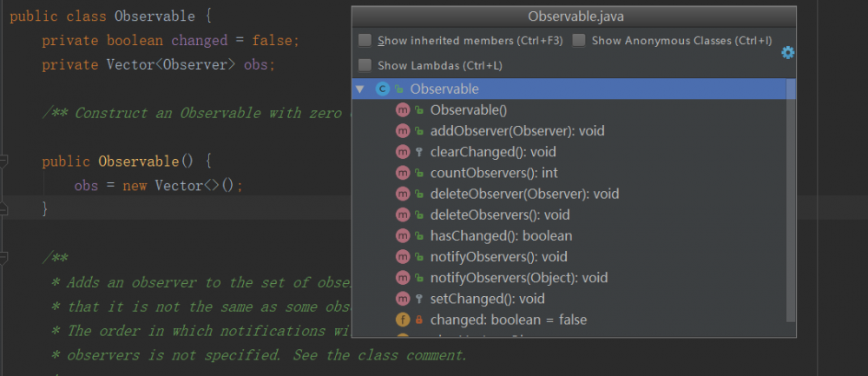Enable Show inherited members checkbox
The height and width of the screenshot is (376, 868).
click(x=365, y=41)
